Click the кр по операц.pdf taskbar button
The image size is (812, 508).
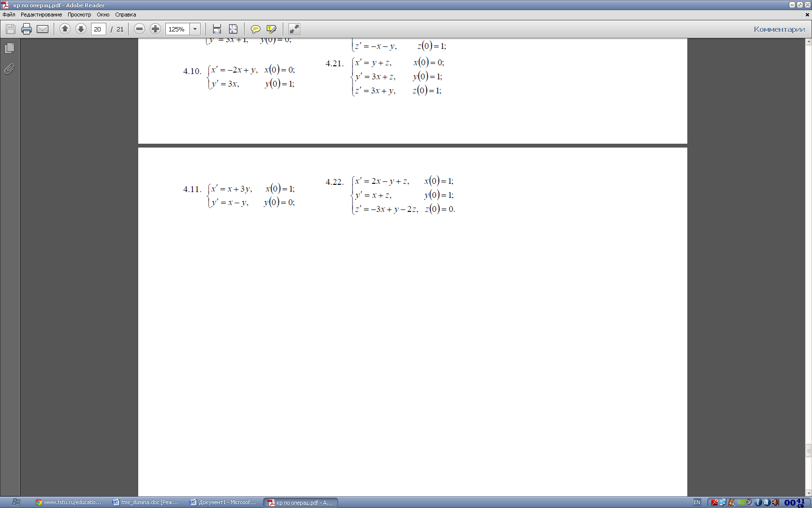(x=300, y=502)
